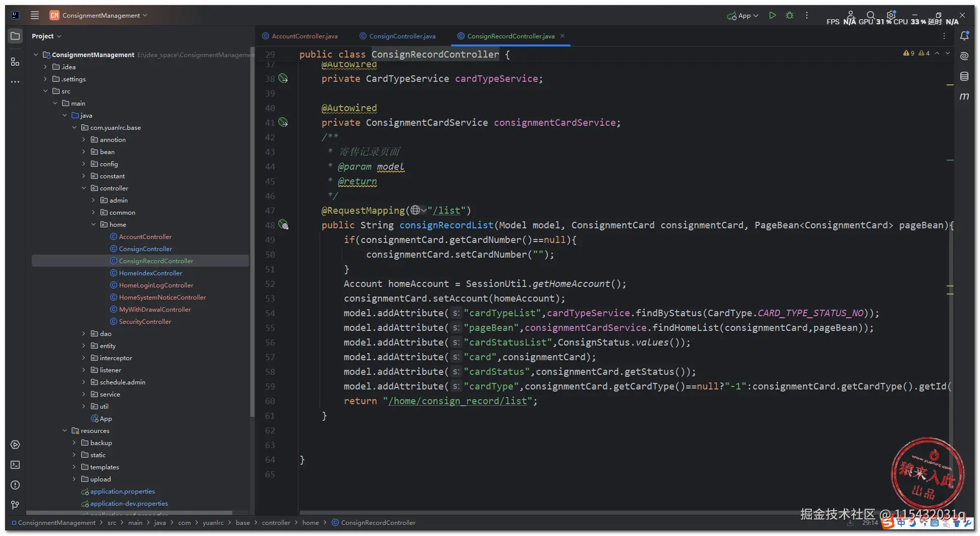Expand the entity package
The image size is (980, 536).
84,346
